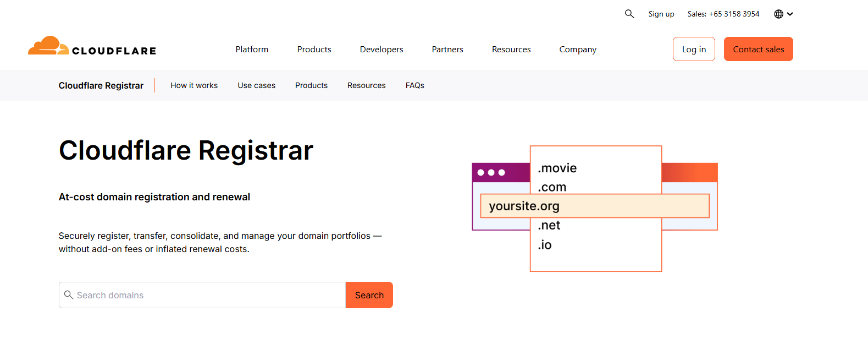This screenshot has width=868, height=344.
Task: Click the Log in button
Action: coord(694,49)
